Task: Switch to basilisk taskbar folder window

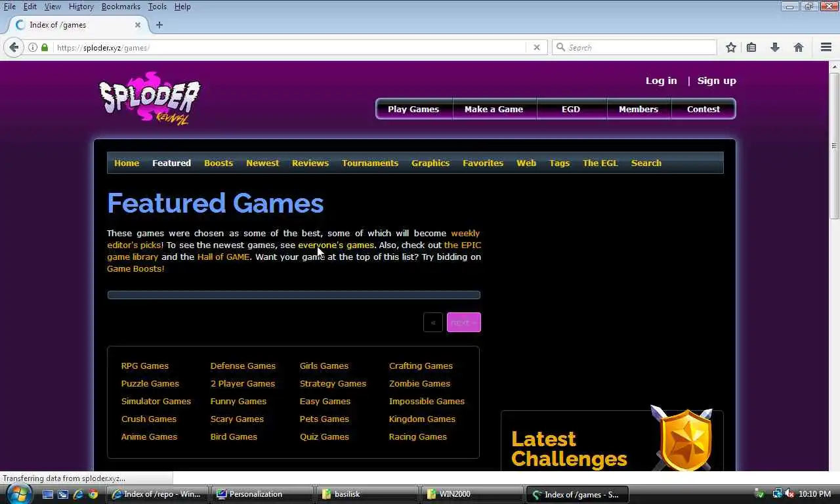Action: click(367, 494)
